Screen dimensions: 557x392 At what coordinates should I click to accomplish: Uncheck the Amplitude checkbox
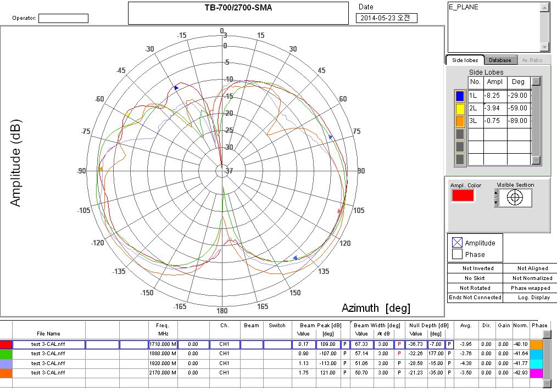457,243
